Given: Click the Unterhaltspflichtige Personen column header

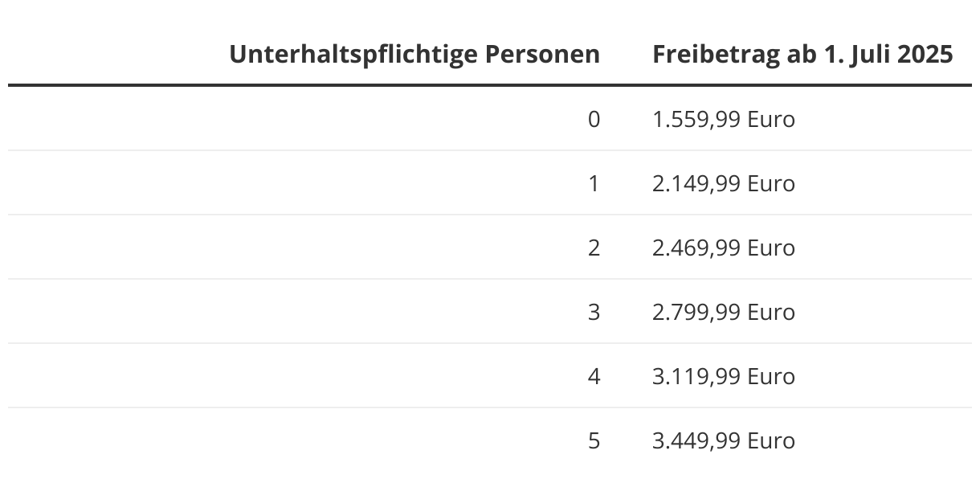Looking at the screenshot, I should pos(414,55).
